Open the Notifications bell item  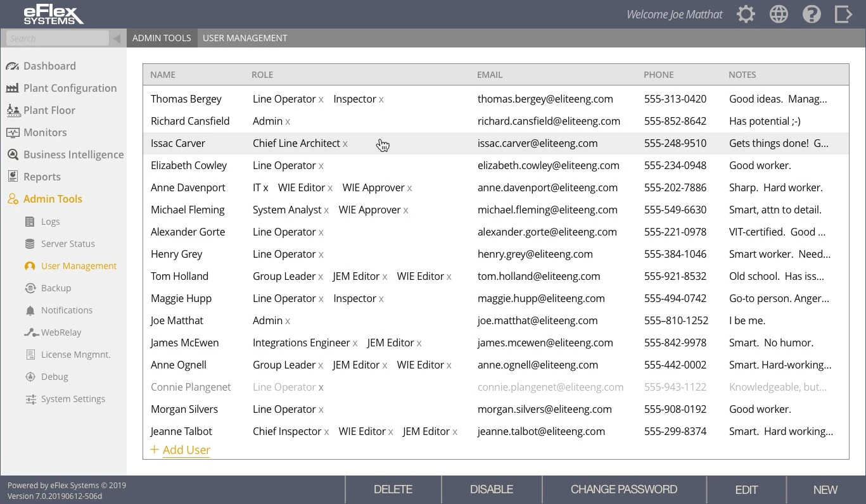pyautogui.click(x=67, y=310)
